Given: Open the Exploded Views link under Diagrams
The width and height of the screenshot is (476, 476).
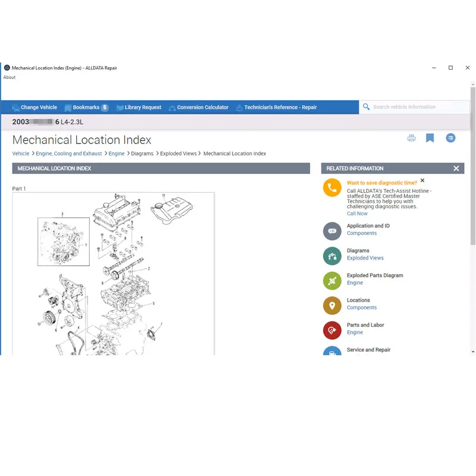Looking at the screenshot, I should click(365, 258).
